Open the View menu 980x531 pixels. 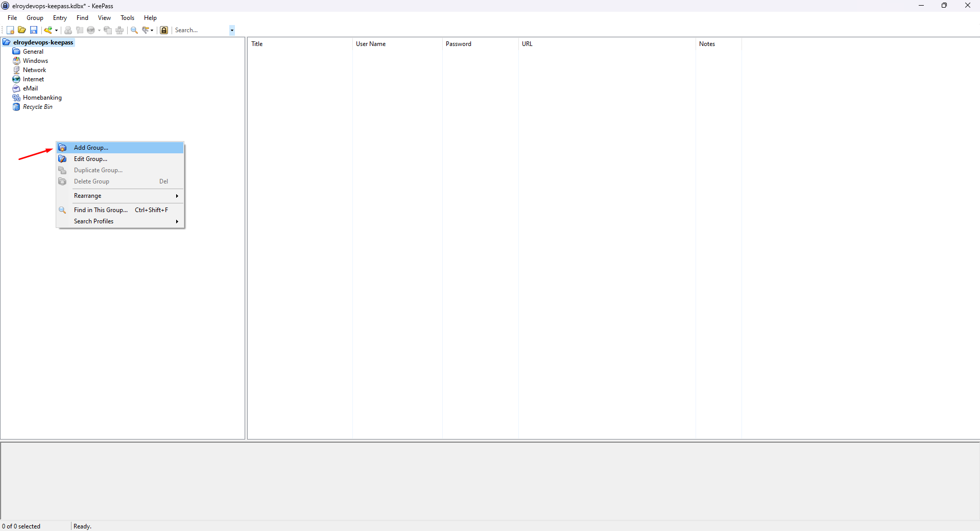pyautogui.click(x=104, y=18)
